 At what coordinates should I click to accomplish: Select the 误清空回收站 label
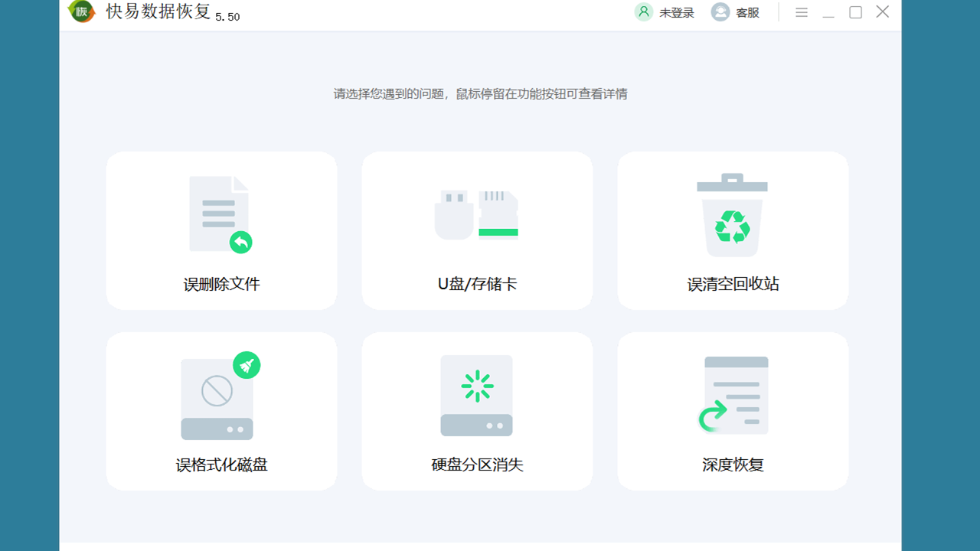tap(733, 284)
